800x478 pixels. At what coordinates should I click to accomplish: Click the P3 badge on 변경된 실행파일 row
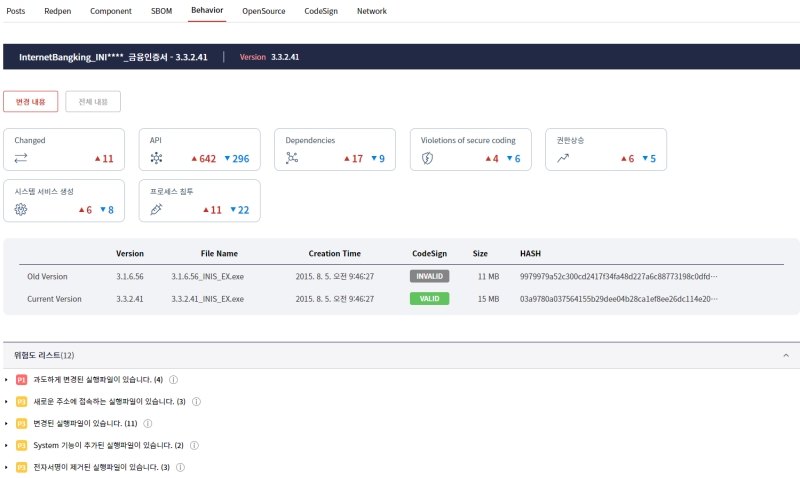pyautogui.click(x=21, y=423)
